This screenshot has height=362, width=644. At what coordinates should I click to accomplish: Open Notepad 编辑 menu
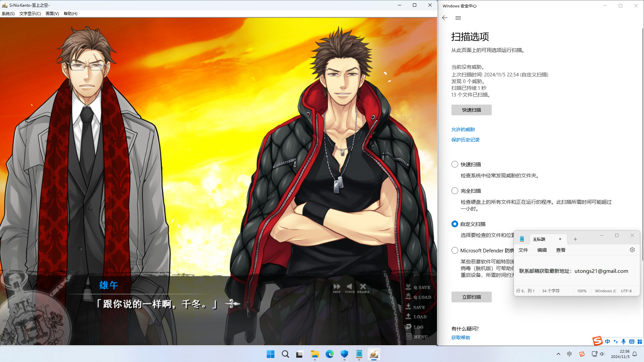pos(542,250)
